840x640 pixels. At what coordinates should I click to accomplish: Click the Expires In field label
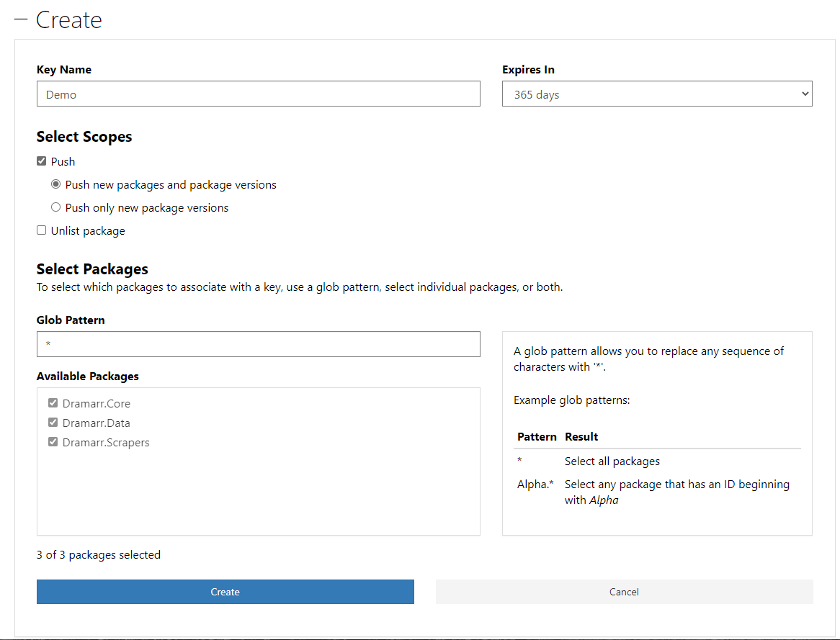(528, 70)
